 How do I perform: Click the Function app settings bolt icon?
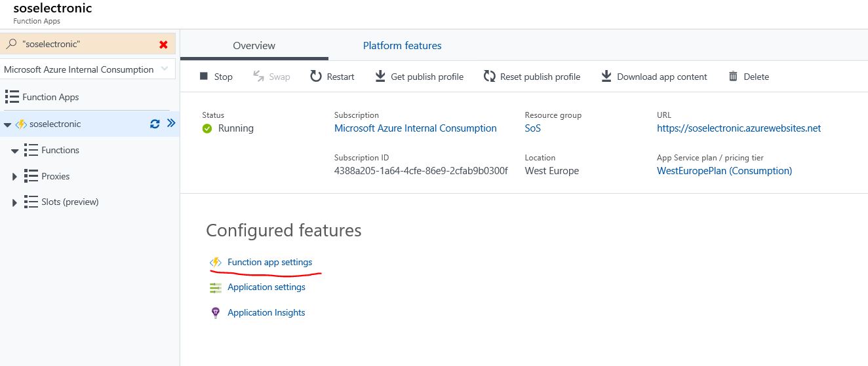coord(215,262)
